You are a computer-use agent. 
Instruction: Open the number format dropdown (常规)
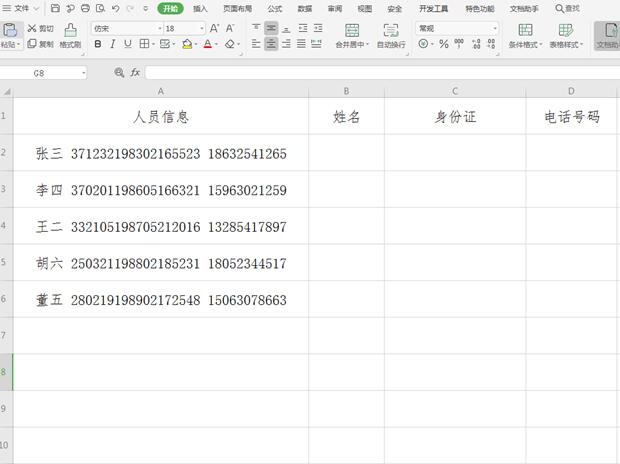[495, 28]
